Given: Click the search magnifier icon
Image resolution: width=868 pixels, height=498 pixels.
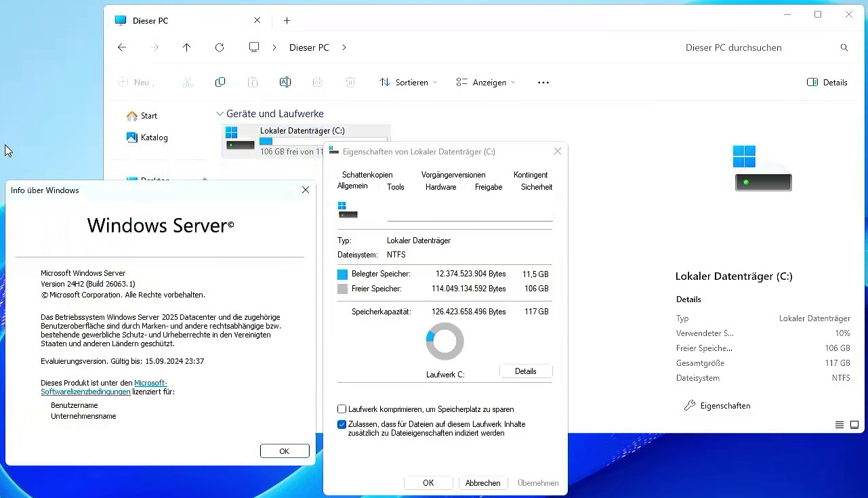Looking at the screenshot, I should coord(844,47).
